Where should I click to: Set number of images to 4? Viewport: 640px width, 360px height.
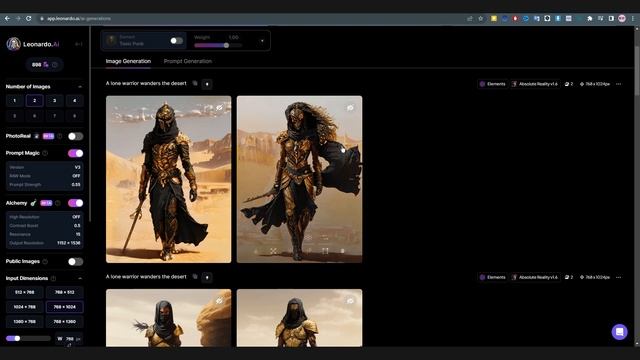tap(74, 100)
